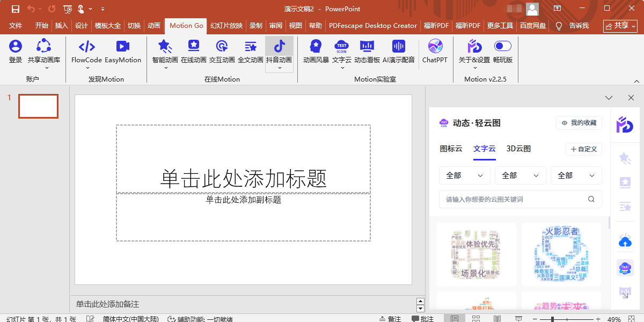Click the Save icon in quick access toolbar
Image resolution: width=644 pixels, height=322 pixels.
15,9
